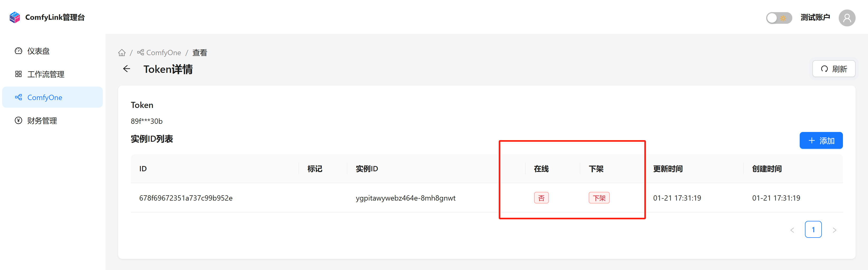This screenshot has height=270, width=868.
Task: Select page 1 in pagination
Action: 813,230
